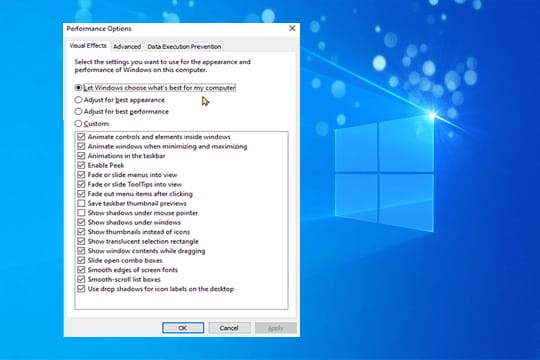The height and width of the screenshot is (360, 540).
Task: Uncheck Animate windows when minimizing and maximizing
Action: [x=81, y=146]
